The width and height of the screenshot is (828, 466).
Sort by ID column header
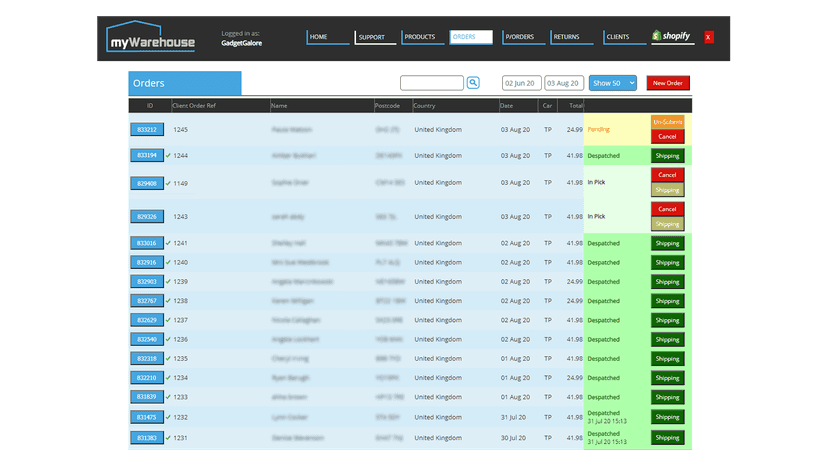tap(150, 106)
